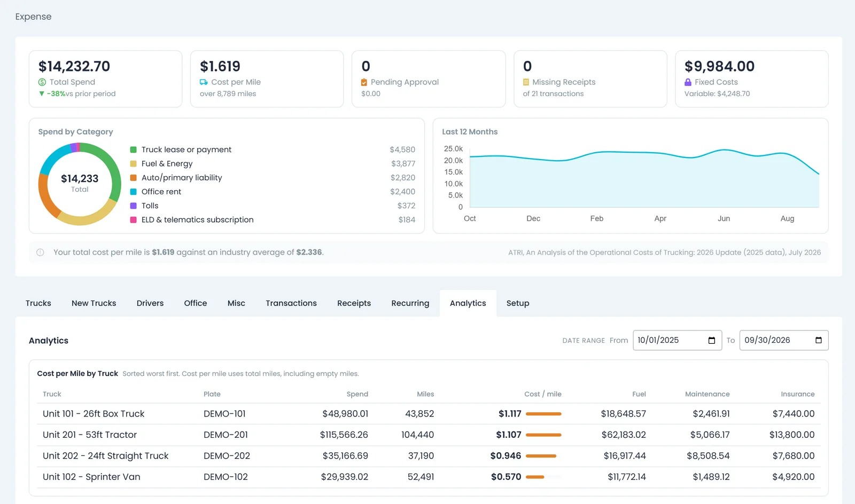Click the Missing Receipts document icon
The image size is (855, 504).
tap(526, 82)
